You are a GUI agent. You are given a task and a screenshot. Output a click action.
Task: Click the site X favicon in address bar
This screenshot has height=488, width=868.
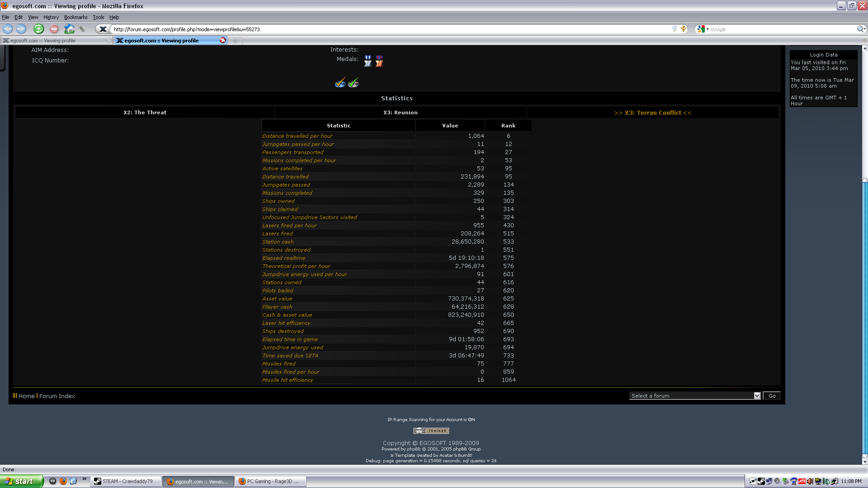point(103,29)
